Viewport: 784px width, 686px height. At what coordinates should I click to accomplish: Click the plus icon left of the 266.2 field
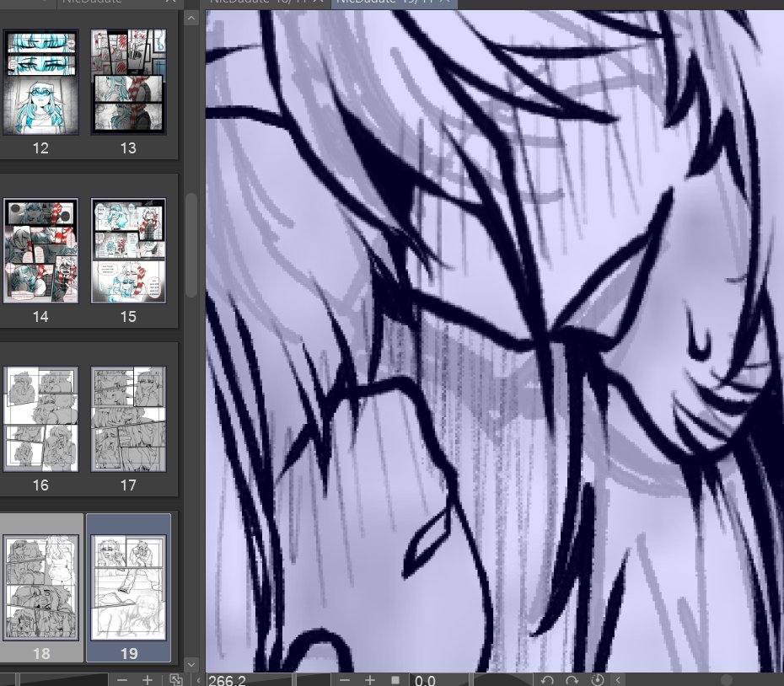click(x=147, y=680)
